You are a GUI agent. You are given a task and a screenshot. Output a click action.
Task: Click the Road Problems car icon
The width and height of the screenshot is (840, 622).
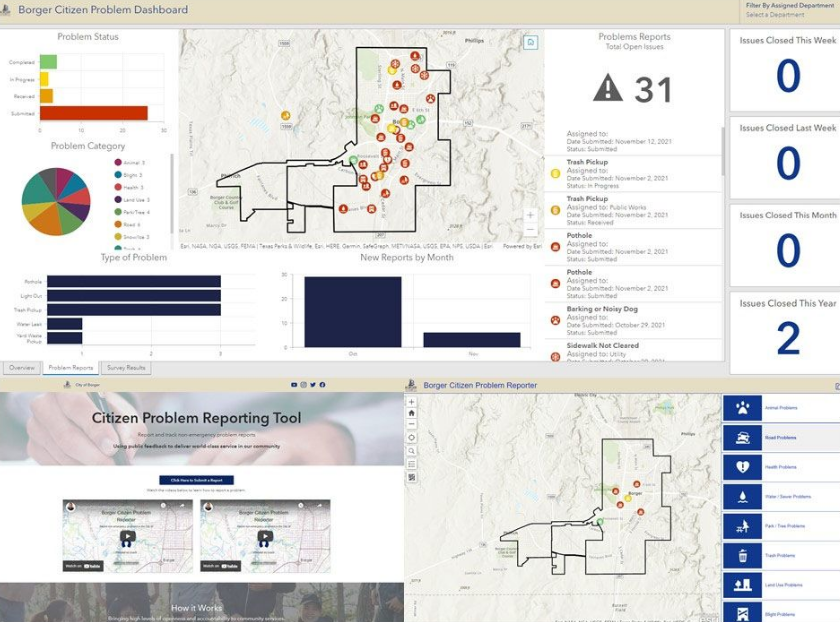pos(742,438)
